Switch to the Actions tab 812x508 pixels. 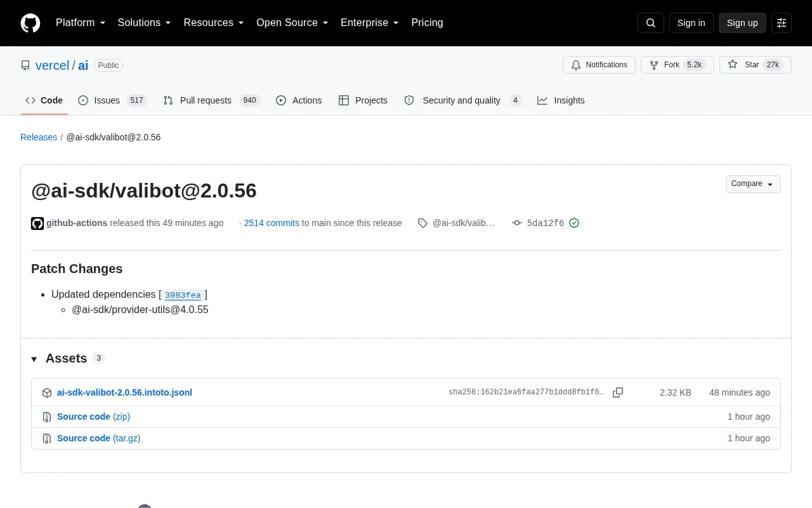299,100
